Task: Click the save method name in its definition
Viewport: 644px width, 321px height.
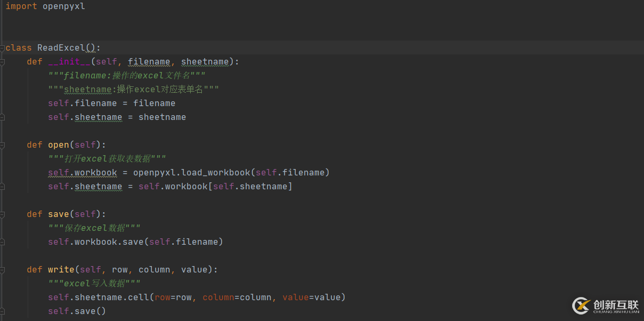Action: pyautogui.click(x=59, y=214)
